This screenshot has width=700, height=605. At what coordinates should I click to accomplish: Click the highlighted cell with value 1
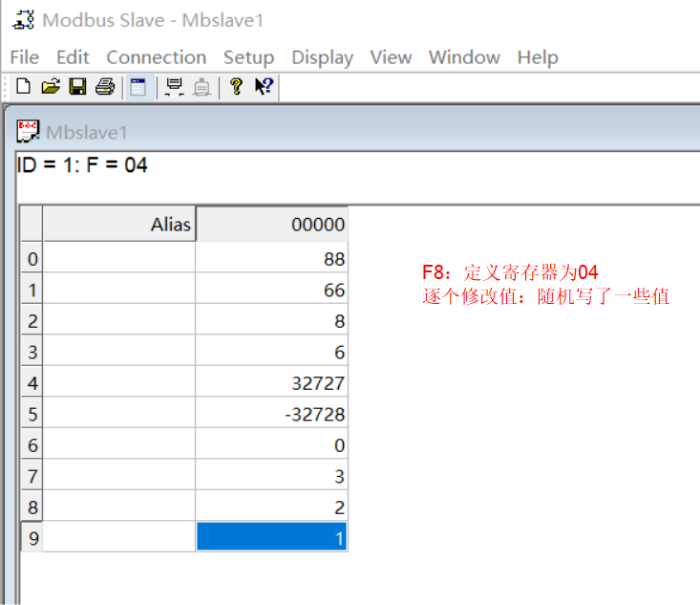click(272, 537)
